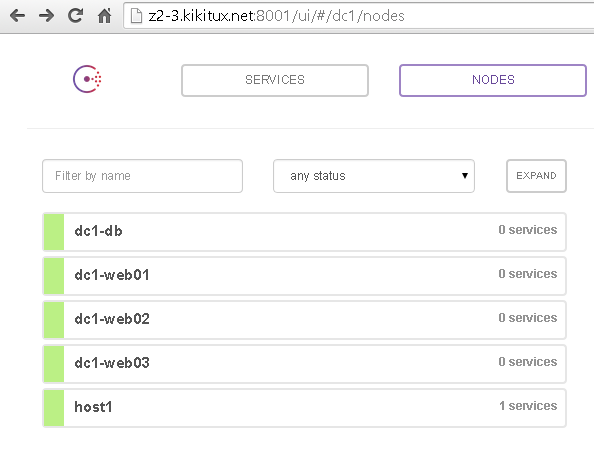Click the Consul logo icon
This screenshot has height=460, width=594.
point(87,79)
